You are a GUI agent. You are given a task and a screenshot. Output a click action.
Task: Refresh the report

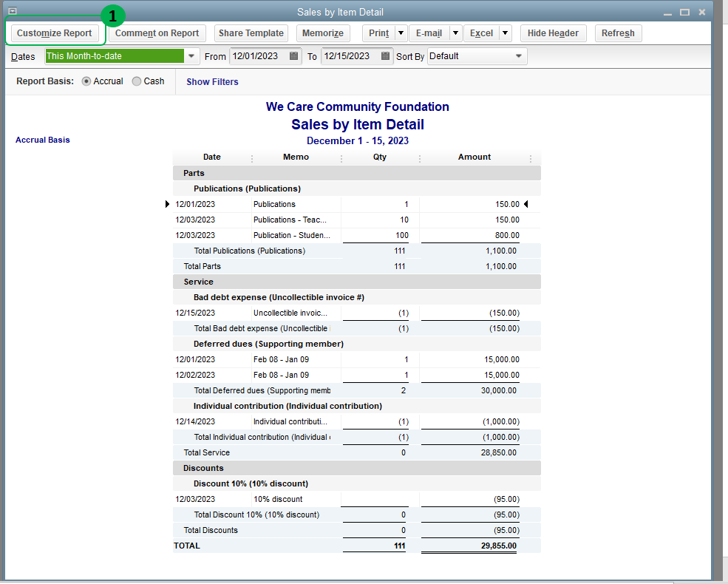pyautogui.click(x=618, y=33)
